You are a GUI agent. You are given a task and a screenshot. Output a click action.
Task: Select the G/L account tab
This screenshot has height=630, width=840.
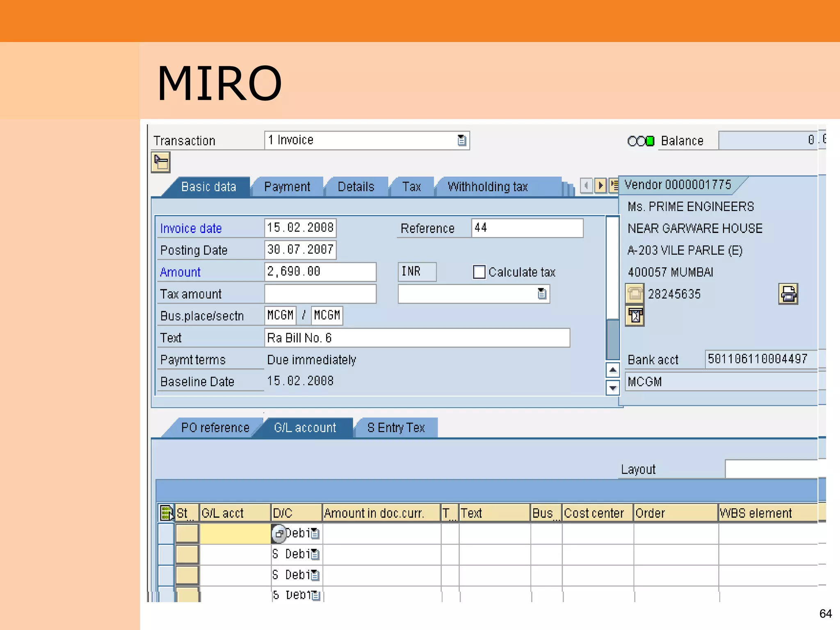coord(305,428)
